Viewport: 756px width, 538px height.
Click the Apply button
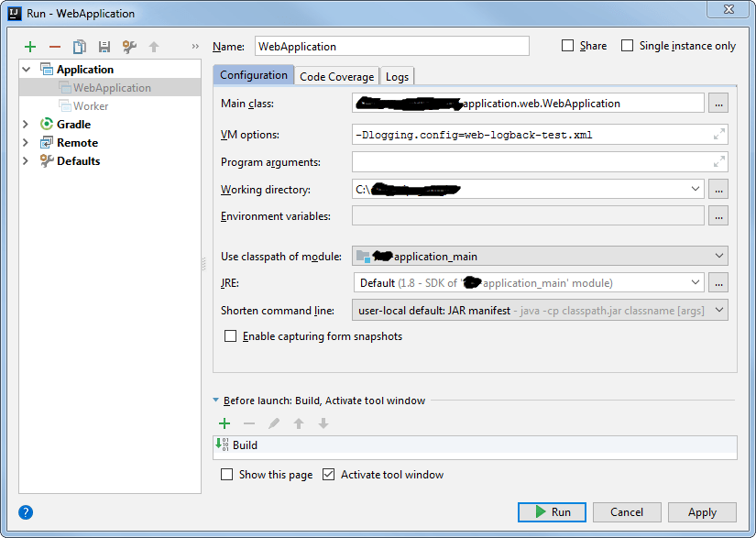click(x=702, y=512)
